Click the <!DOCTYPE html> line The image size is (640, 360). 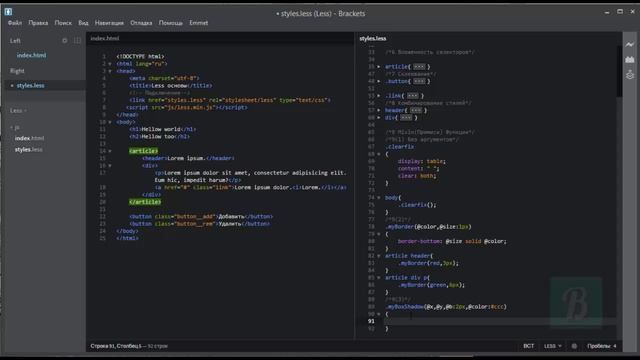tap(140, 56)
